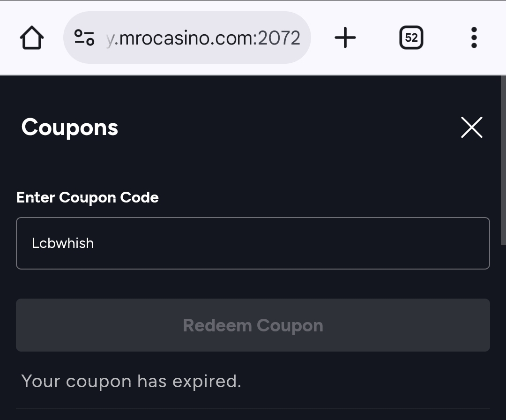
Task: Click the 2072 port number in the URL
Action: tap(279, 38)
